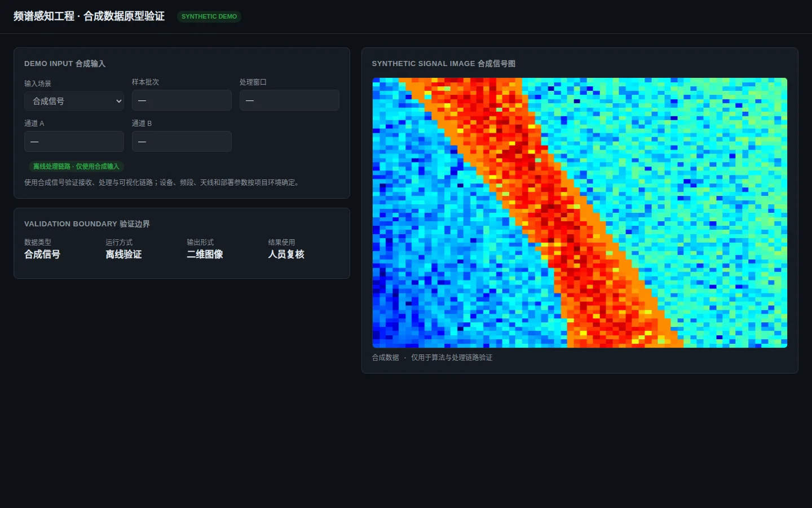Focus the 通道 B input field
812x508 pixels.
pyautogui.click(x=182, y=142)
